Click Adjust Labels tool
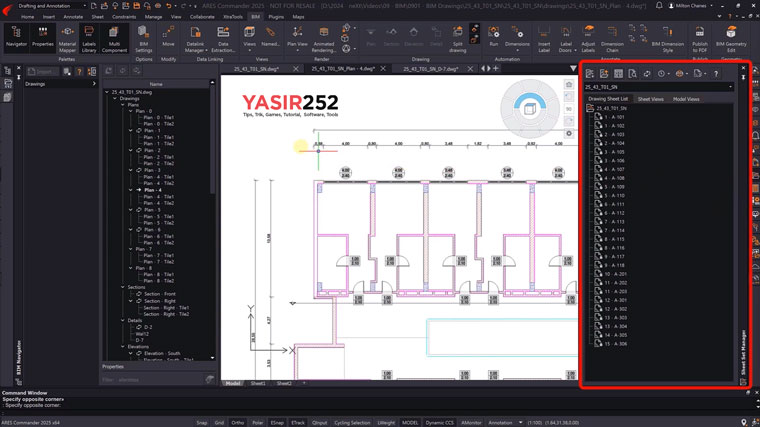The height and width of the screenshot is (427, 760). 588,39
